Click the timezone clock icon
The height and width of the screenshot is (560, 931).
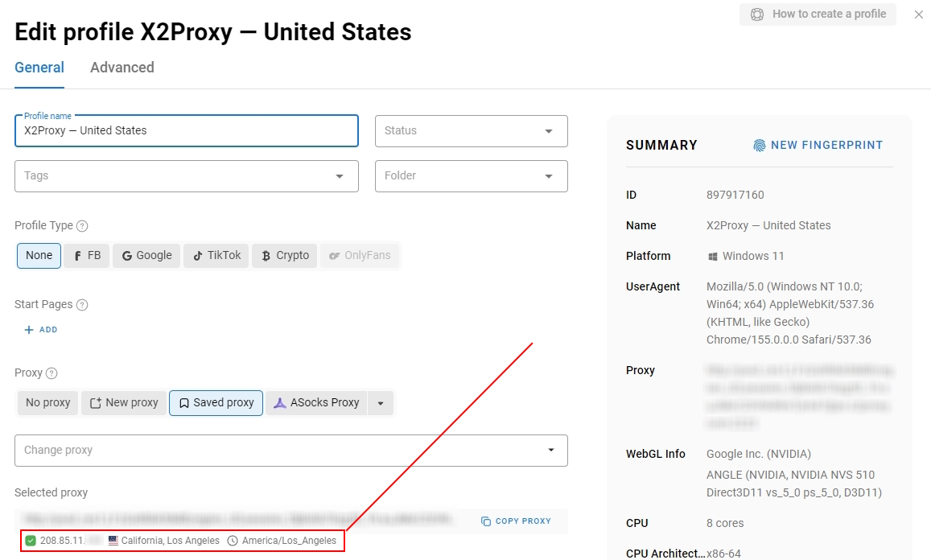click(233, 541)
